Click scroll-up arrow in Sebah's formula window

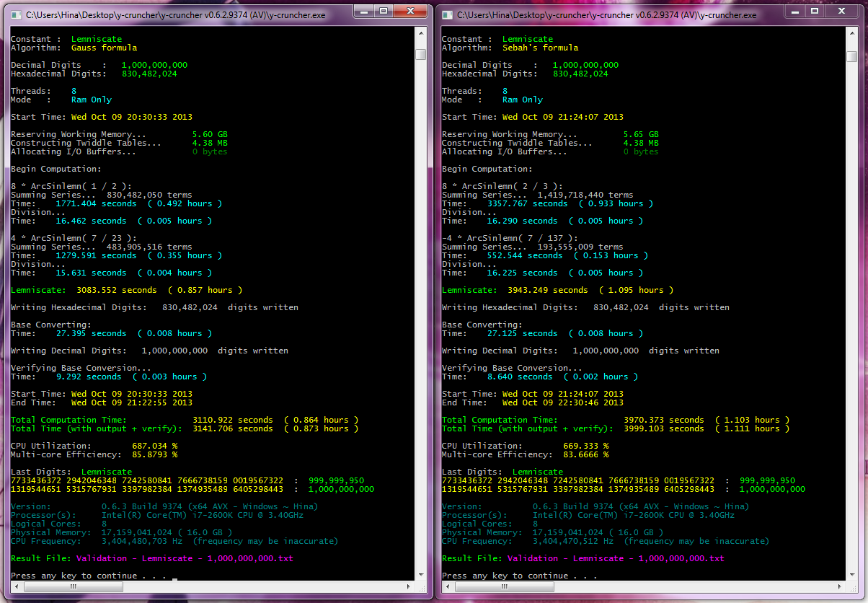pyautogui.click(x=852, y=35)
